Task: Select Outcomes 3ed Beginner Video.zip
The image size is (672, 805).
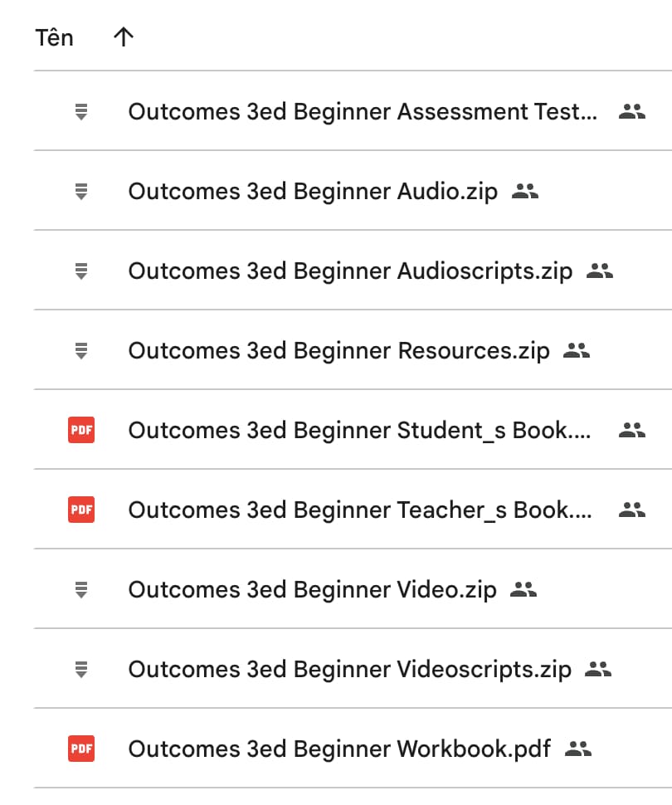Action: click(312, 589)
